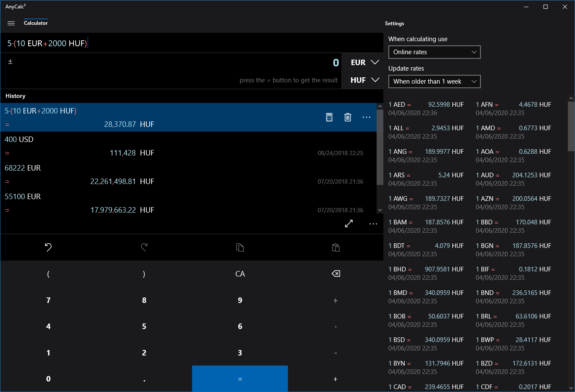The image size is (575, 392).
Task: Tap digit 3 on the keypad
Action: click(x=240, y=353)
